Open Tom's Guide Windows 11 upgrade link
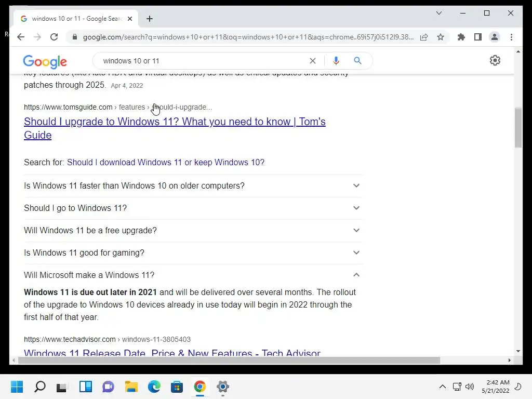Viewport: 532px width, 399px height. [x=175, y=128]
